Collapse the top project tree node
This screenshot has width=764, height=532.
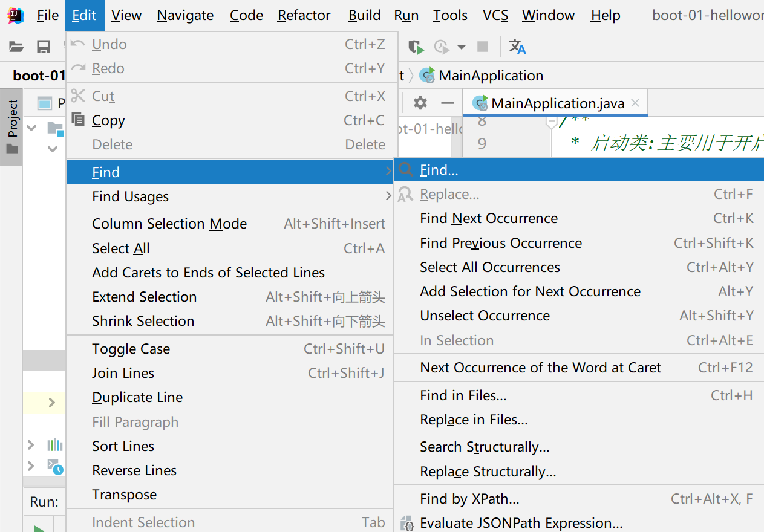(x=32, y=128)
